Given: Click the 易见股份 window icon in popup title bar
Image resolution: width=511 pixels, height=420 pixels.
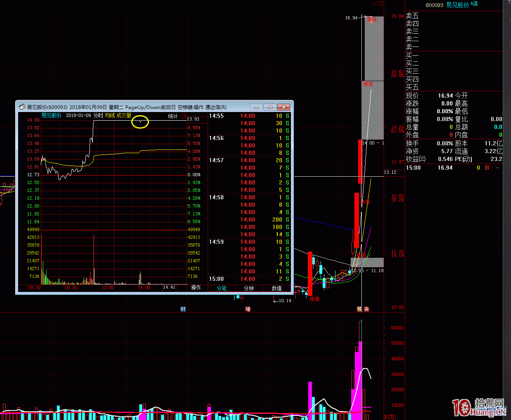Looking at the screenshot, I should click(x=22, y=107).
